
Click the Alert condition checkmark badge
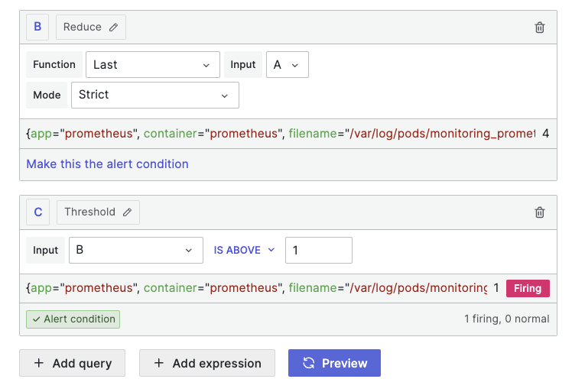click(x=73, y=319)
